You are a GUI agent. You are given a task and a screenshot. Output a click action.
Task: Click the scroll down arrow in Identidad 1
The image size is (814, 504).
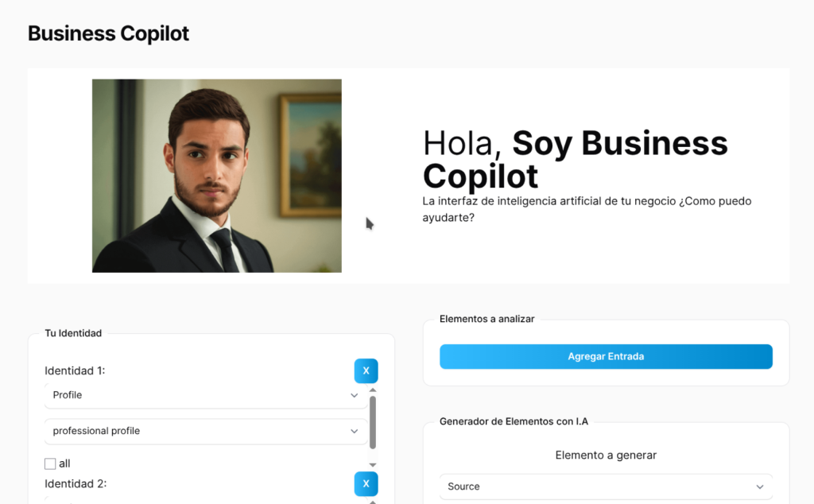(x=373, y=464)
